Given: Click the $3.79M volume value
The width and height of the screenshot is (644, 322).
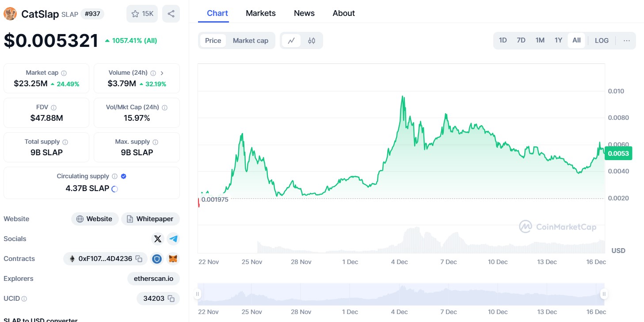Looking at the screenshot, I should (122, 84).
